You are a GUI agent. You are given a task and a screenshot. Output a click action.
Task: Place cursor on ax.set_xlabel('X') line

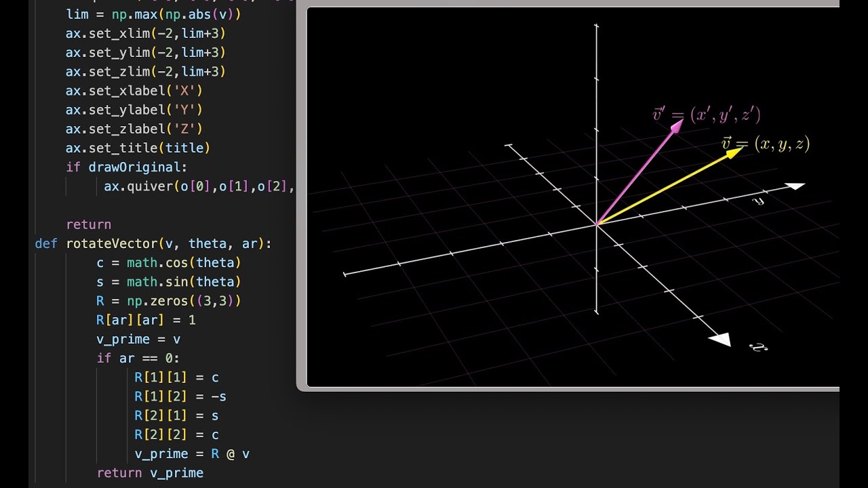[134, 91]
